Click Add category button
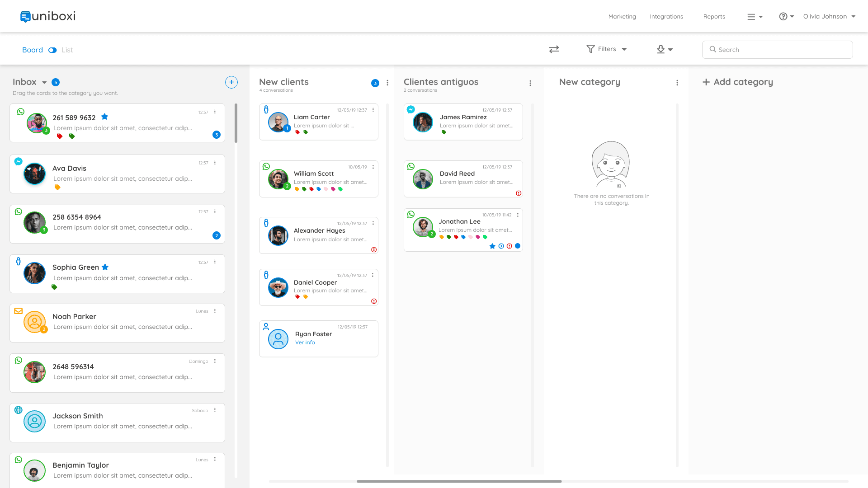868x488 pixels. tap(738, 82)
